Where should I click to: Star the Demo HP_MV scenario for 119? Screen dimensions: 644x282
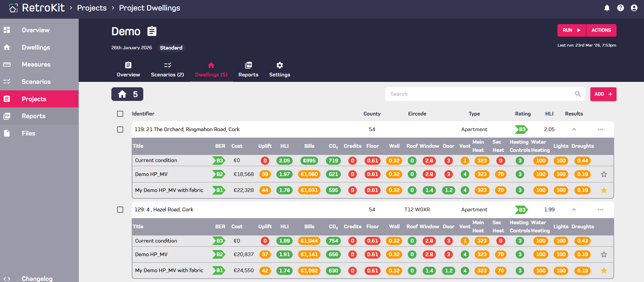[x=604, y=174]
